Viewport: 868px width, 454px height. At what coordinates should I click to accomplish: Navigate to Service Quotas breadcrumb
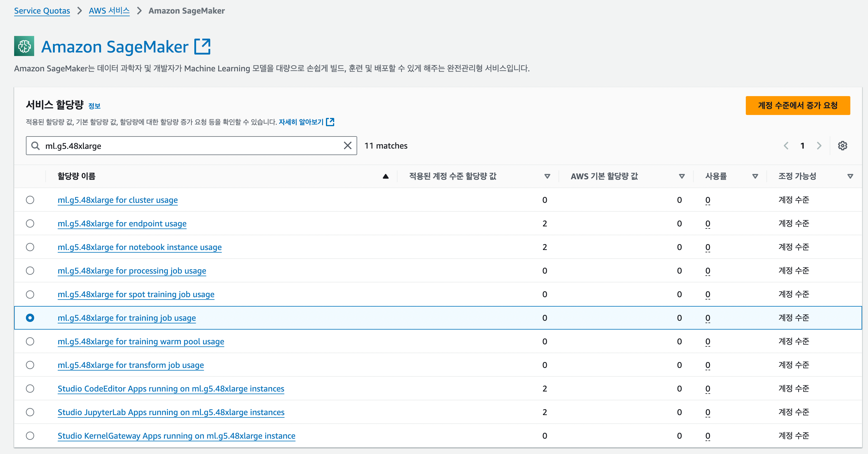(x=42, y=11)
